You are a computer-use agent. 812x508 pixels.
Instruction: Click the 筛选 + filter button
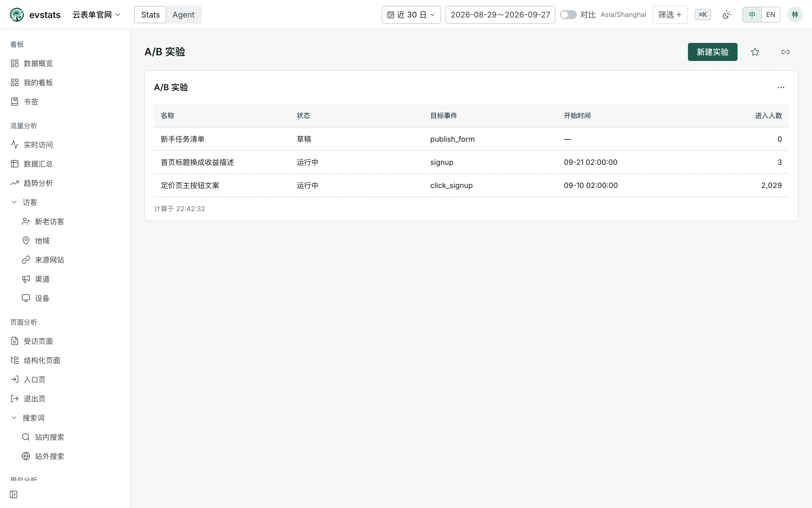pos(670,15)
